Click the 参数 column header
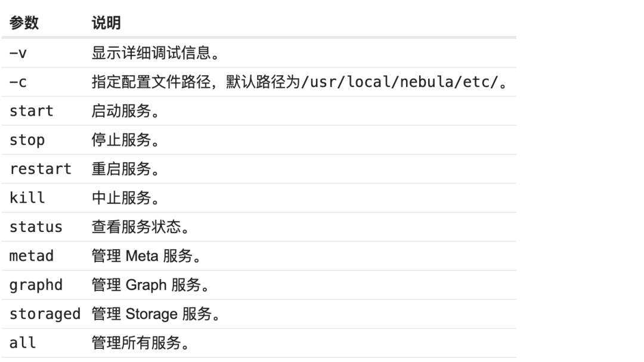644x362 pixels. click(24, 23)
